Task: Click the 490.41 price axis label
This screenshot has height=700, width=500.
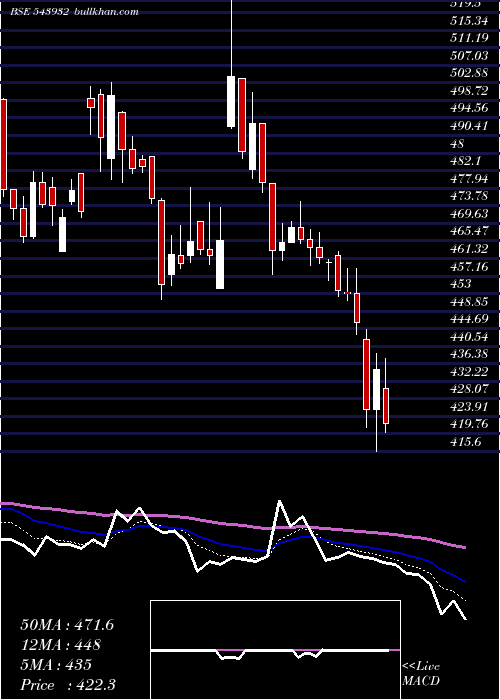Action: click(469, 126)
